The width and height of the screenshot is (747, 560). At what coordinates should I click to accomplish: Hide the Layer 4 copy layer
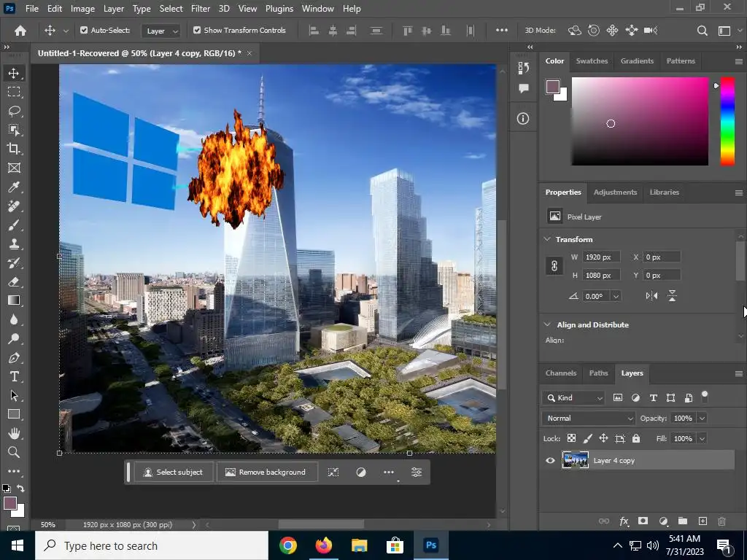click(550, 461)
